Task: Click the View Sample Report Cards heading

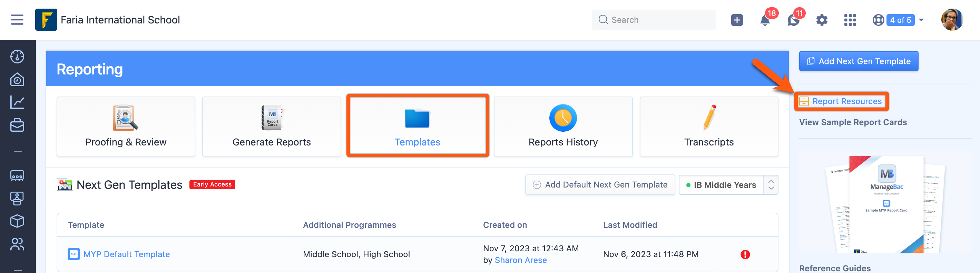Action: point(853,122)
